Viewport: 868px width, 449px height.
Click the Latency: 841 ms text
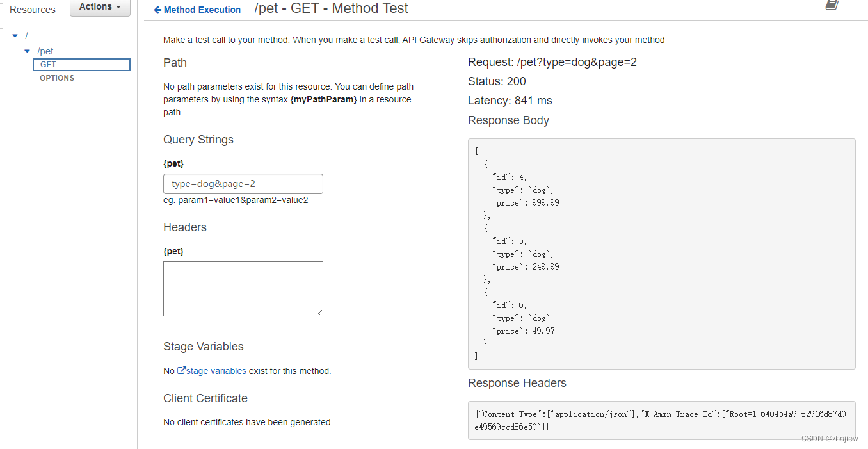point(510,101)
